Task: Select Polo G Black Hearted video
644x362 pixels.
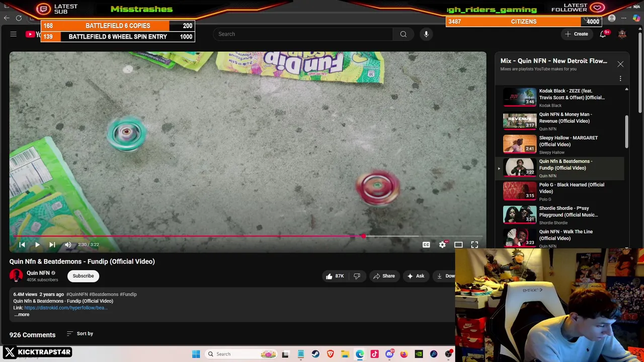Action: click(558, 192)
